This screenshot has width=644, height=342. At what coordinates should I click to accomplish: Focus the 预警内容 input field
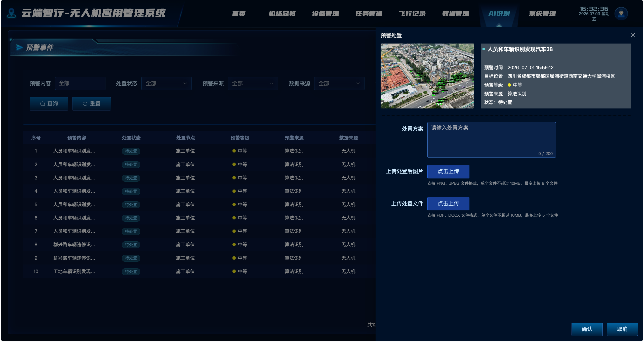pos(80,83)
